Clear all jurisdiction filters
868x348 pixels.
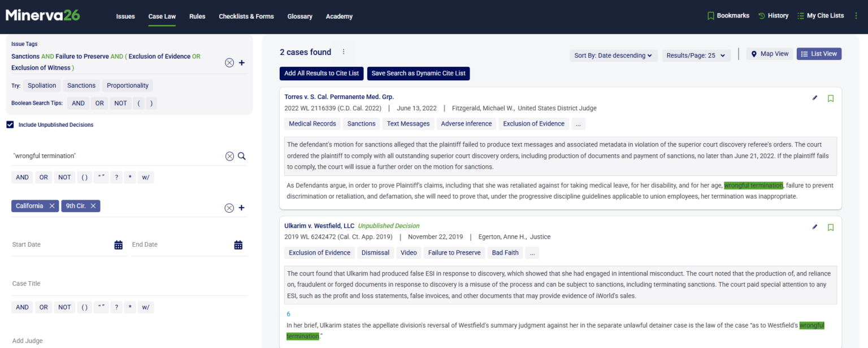click(229, 208)
